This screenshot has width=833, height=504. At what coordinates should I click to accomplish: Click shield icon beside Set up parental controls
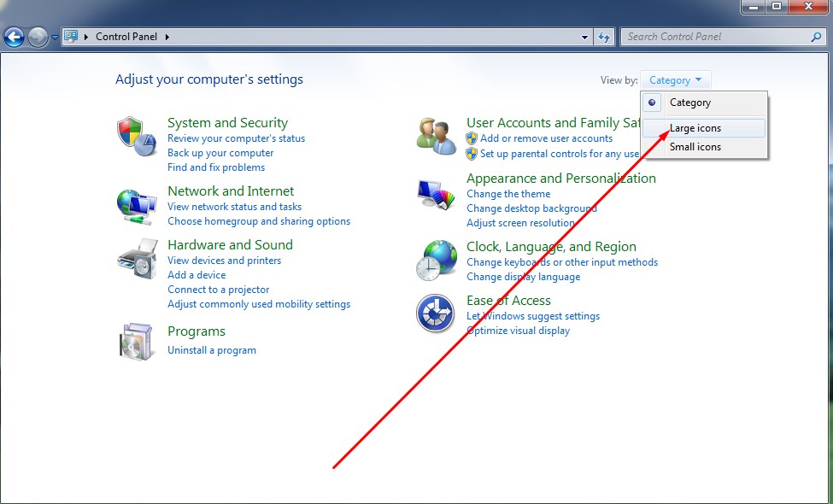click(472, 154)
